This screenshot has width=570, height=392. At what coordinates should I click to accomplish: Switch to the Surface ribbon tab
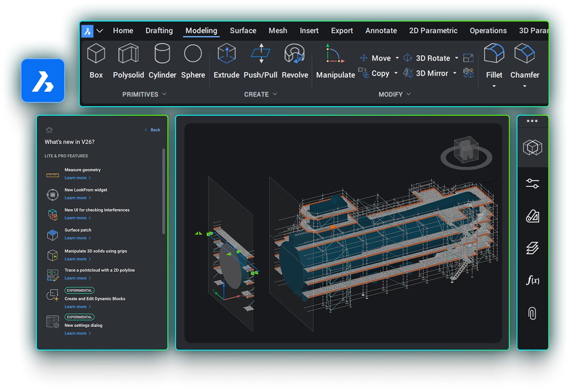click(x=243, y=31)
